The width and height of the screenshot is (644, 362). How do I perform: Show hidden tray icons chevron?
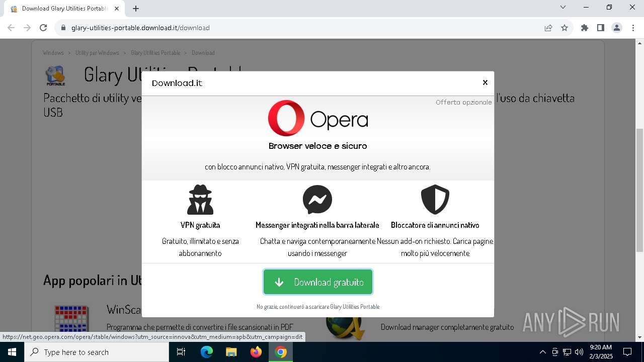[x=542, y=352]
